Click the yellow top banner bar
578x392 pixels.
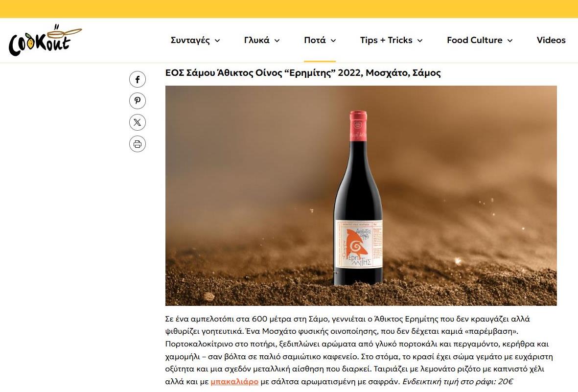click(289, 9)
